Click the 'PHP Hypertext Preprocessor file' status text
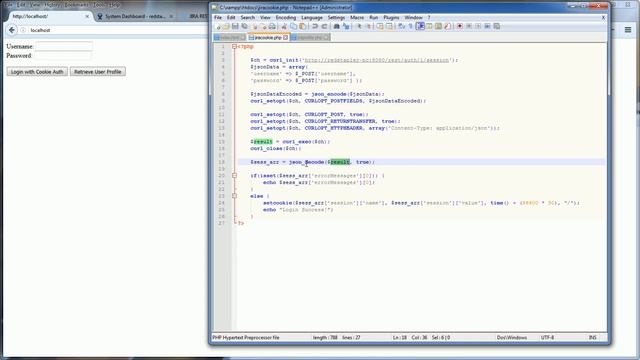640x360 pixels. (246, 338)
